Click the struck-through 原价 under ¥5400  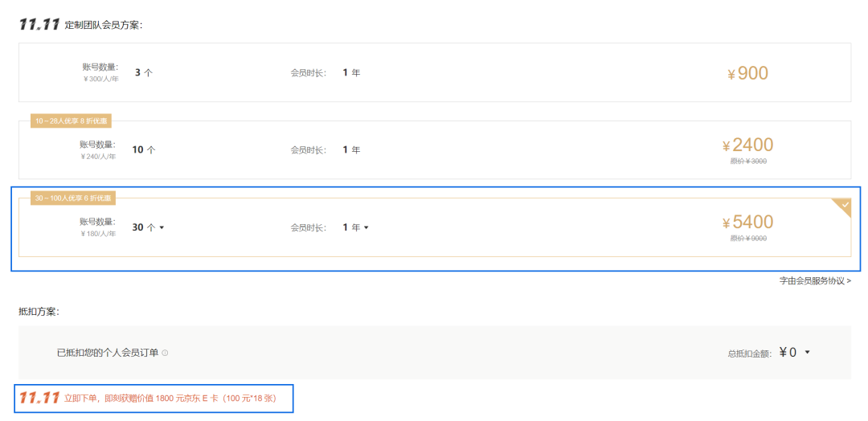pos(748,238)
